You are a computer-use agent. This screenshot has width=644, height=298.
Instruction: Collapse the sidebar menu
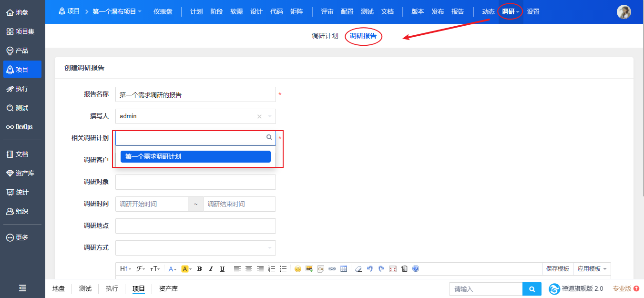22,288
